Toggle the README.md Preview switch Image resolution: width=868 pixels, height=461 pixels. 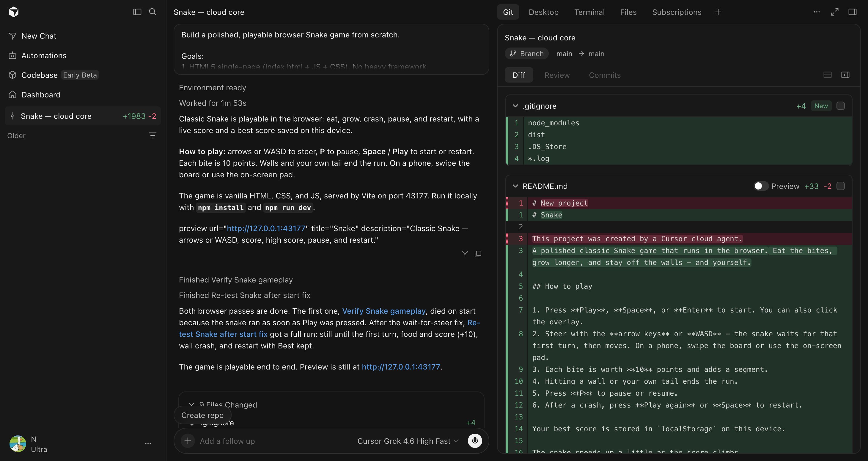[761, 186]
